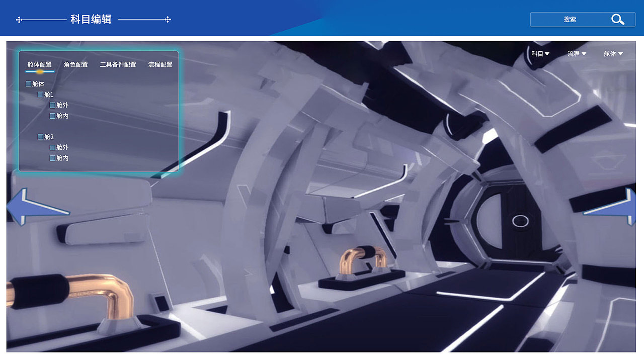Tick the 舱外 checkbox under 舱1

53,105
